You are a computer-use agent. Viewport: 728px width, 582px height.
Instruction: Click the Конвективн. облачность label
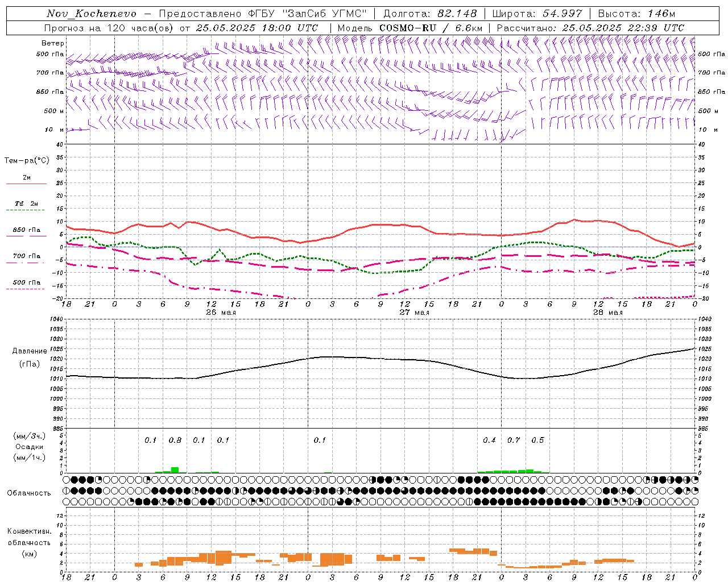click(x=29, y=537)
